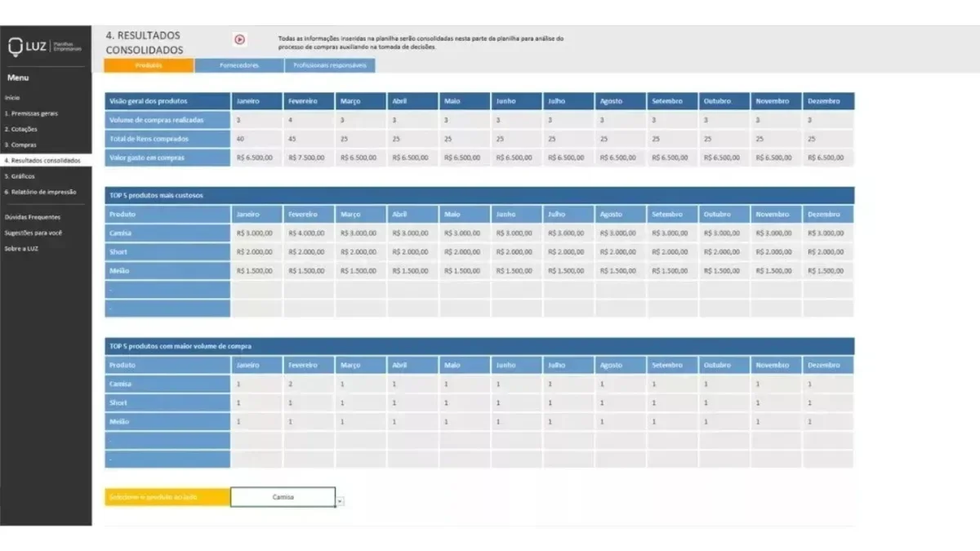Viewport: 980px width, 551px height.
Task: Click the 'TOP 5 produtos mais custosos' heading
Action: pyautogui.click(x=479, y=195)
